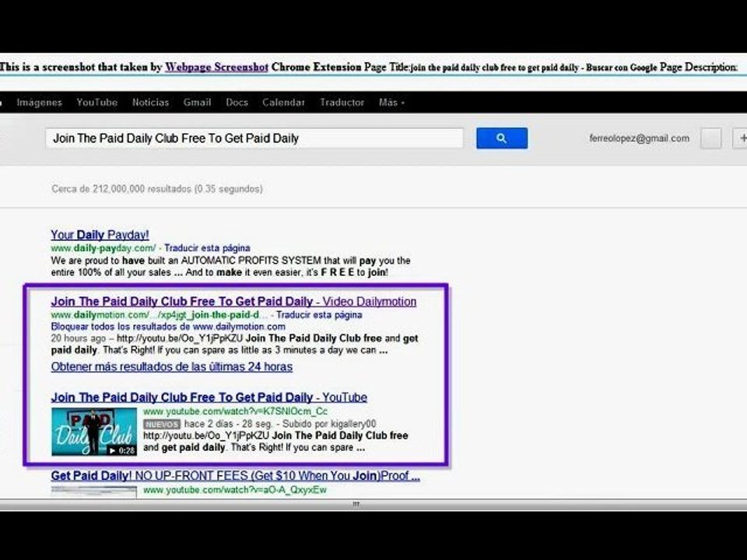Click the NUEVOS badge on YouTube result

point(162,425)
